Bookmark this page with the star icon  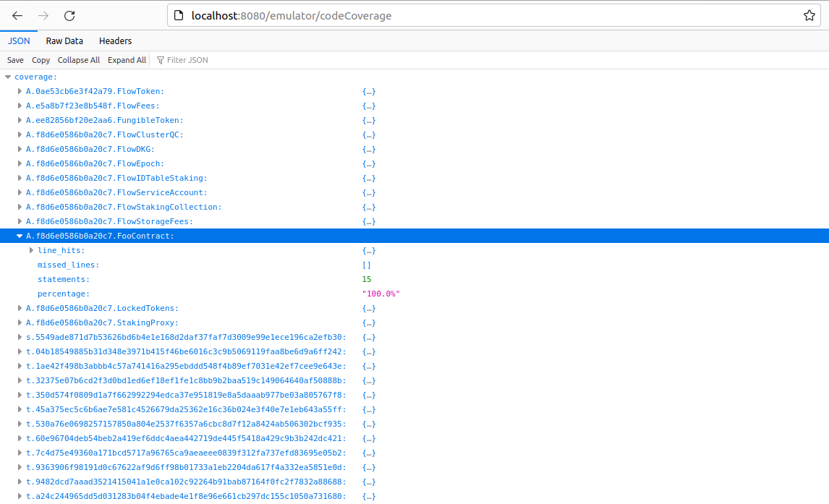809,16
